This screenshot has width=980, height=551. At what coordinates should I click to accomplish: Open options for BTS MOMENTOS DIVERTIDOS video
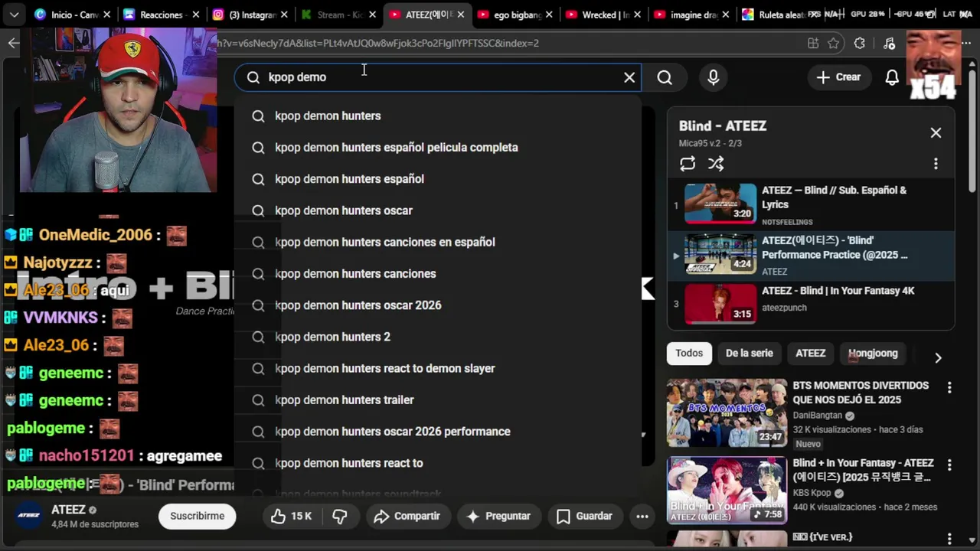[949, 388]
